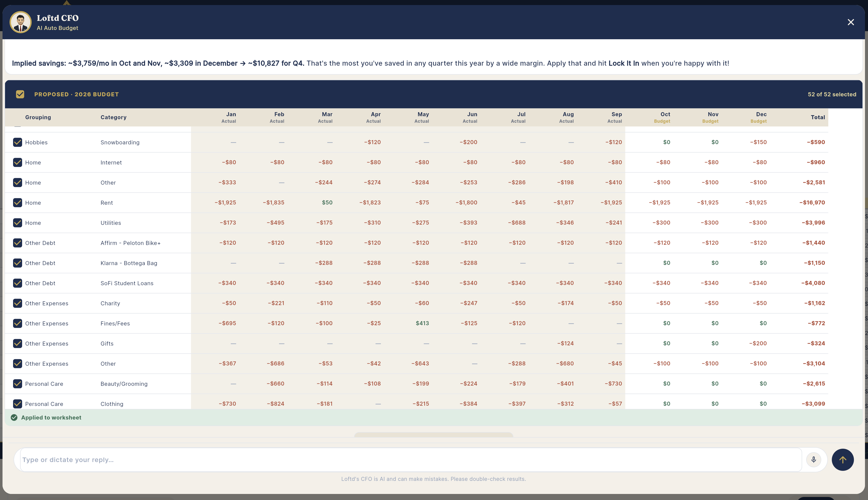Viewport: 868px width, 500px height.
Task: Toggle the Klarna - Bottega Bag checkbox
Action: pyautogui.click(x=18, y=263)
